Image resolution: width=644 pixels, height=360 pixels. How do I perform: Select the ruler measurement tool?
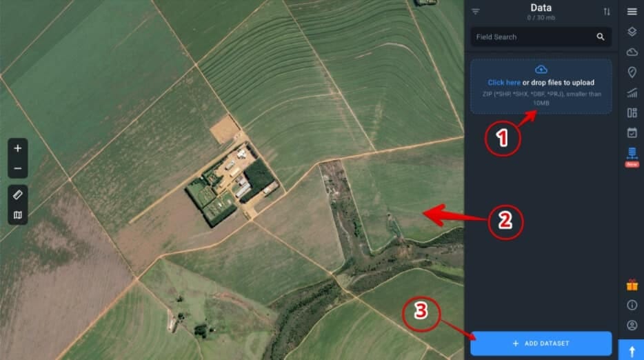(18, 194)
